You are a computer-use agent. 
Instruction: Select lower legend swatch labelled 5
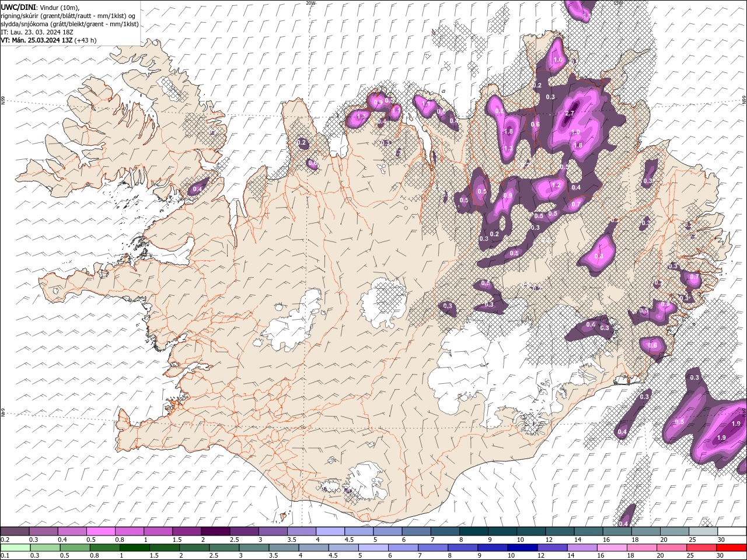(373, 548)
